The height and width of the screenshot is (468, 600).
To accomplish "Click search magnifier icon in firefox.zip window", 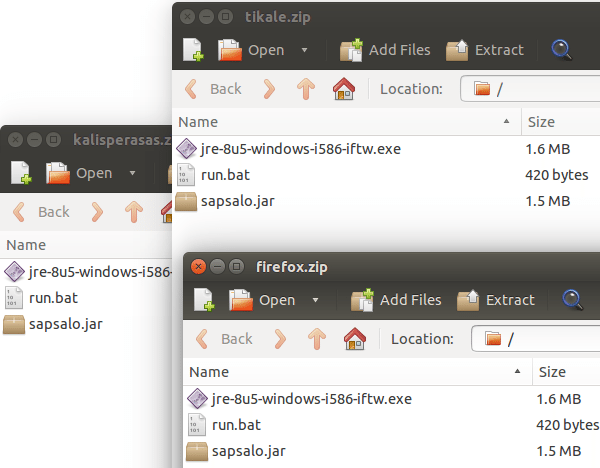I will [572, 300].
